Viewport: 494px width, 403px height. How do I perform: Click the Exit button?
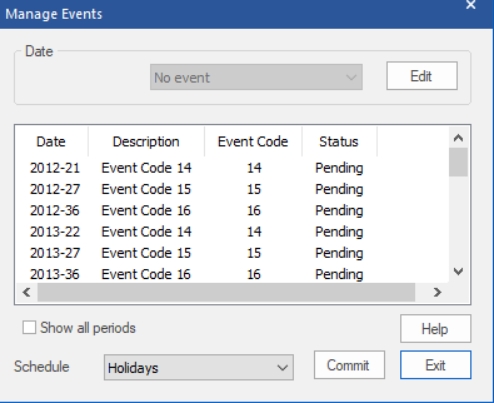(436, 365)
